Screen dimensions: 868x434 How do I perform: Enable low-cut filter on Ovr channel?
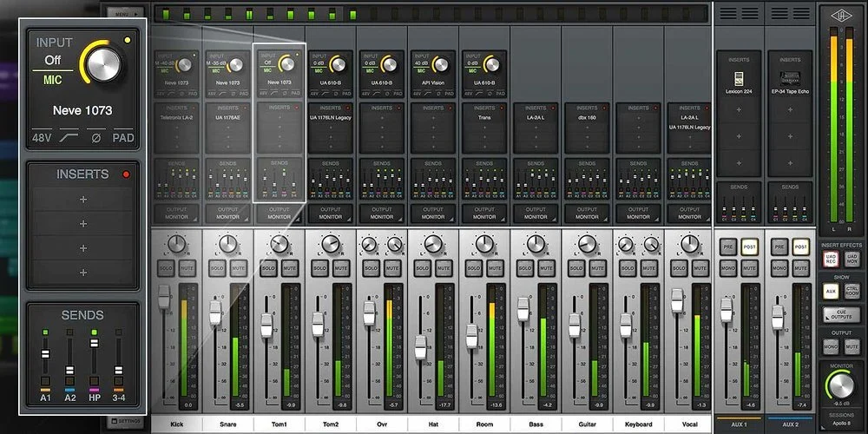(x=375, y=94)
